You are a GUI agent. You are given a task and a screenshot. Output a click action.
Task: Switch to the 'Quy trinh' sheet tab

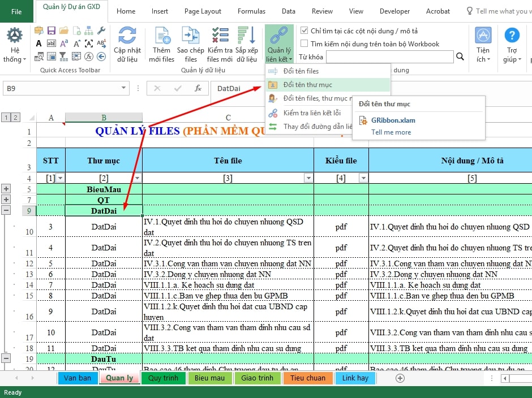point(163,378)
